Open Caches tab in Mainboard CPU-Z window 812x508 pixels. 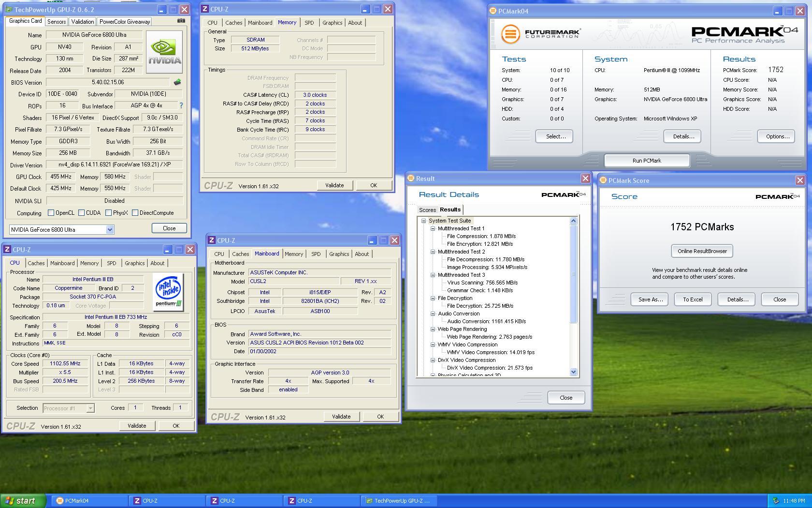240,254
